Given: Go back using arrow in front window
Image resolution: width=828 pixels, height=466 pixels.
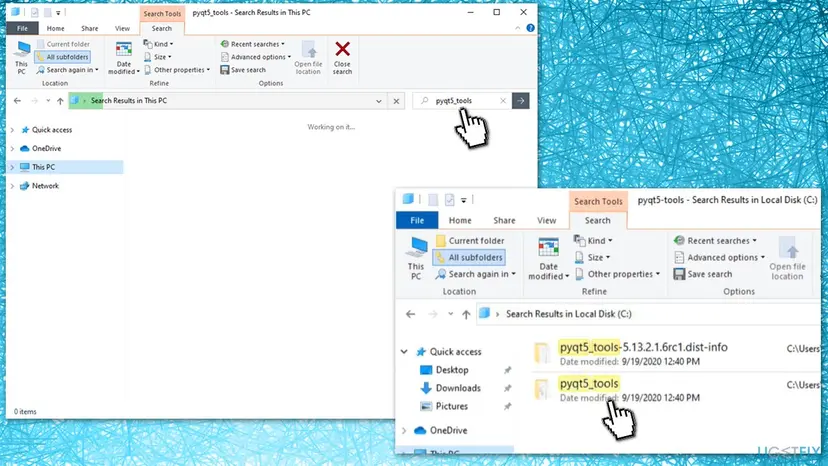Looking at the screenshot, I should (410, 314).
